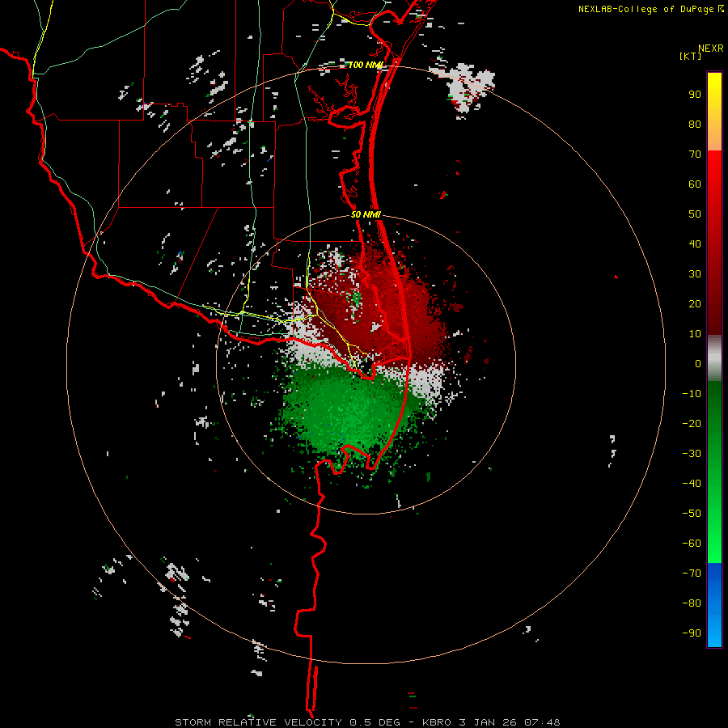Click the -90 value on velocity scale
The image size is (728, 728).
click(692, 633)
